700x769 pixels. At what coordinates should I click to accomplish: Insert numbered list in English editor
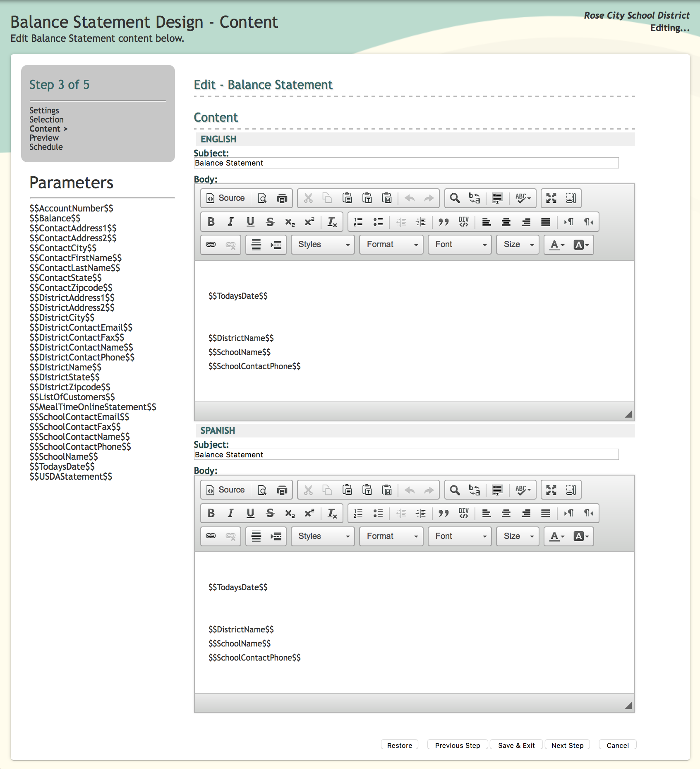coord(358,222)
